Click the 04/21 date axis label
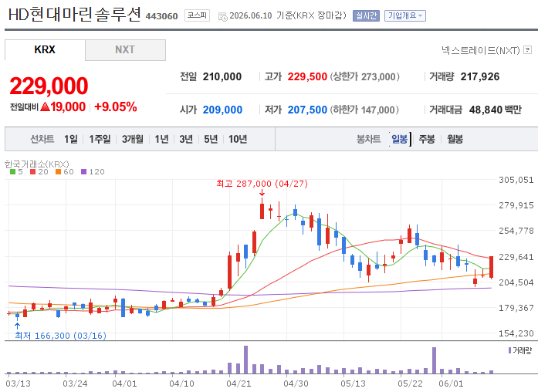Screen dimensions: 538x392 coord(239,384)
